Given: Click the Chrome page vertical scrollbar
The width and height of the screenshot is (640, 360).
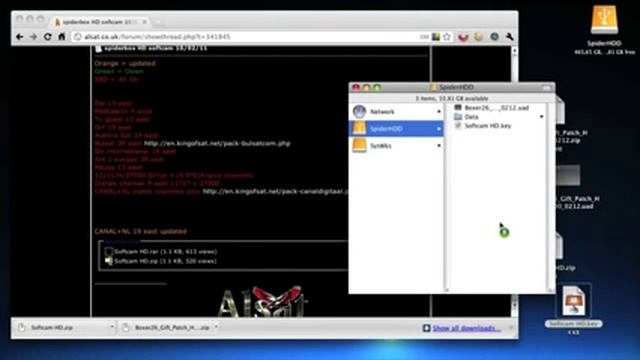Looking at the screenshot, I should click(515, 180).
